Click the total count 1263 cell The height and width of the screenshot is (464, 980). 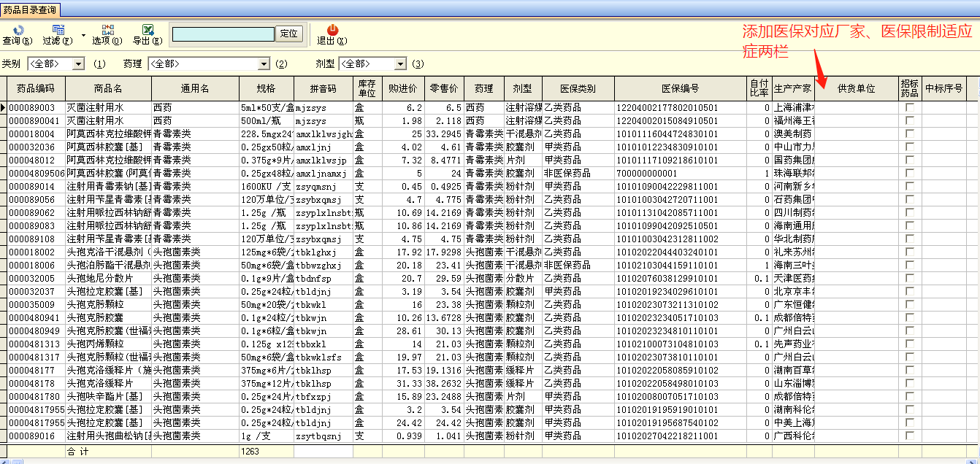(x=267, y=452)
